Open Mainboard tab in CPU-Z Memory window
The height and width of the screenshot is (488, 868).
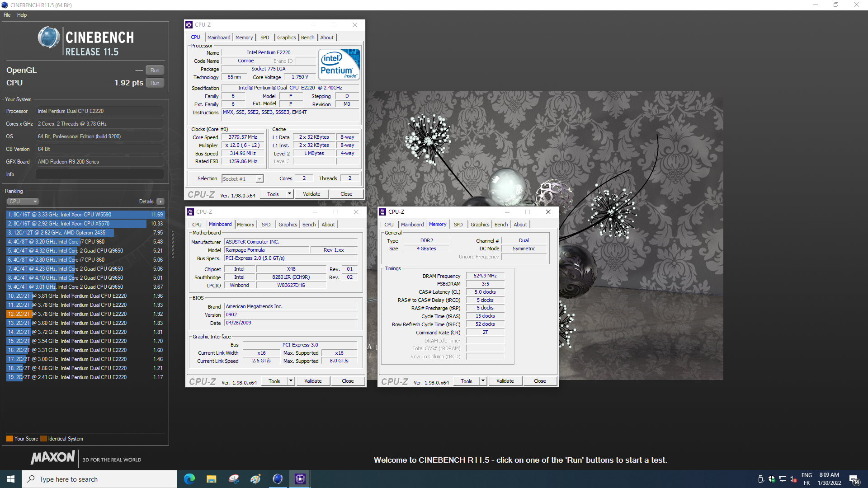pyautogui.click(x=412, y=225)
